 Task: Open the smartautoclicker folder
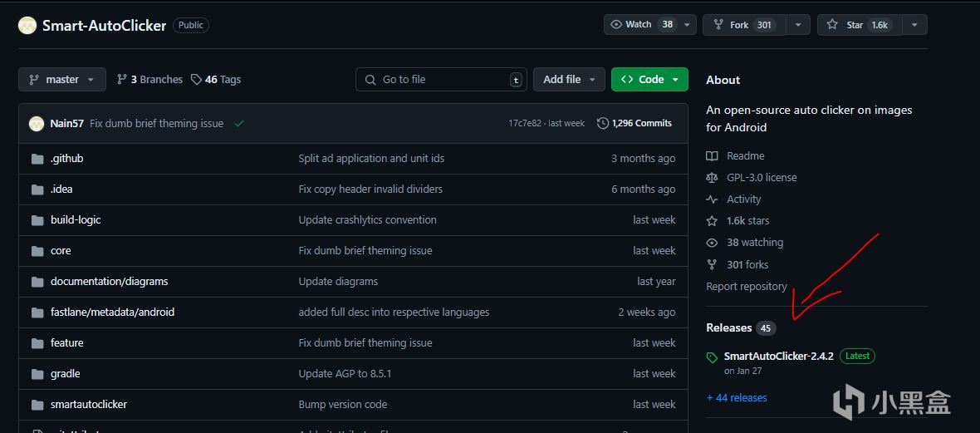tap(89, 405)
